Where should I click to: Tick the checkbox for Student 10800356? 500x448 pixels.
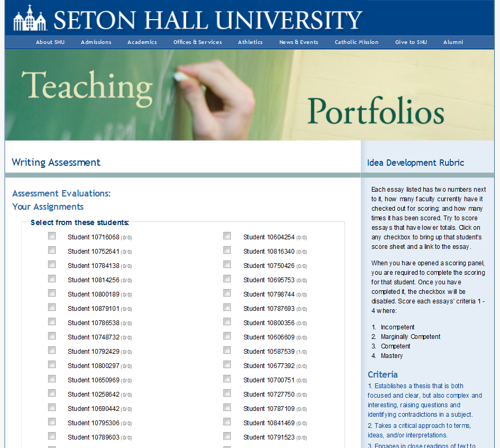227,321
